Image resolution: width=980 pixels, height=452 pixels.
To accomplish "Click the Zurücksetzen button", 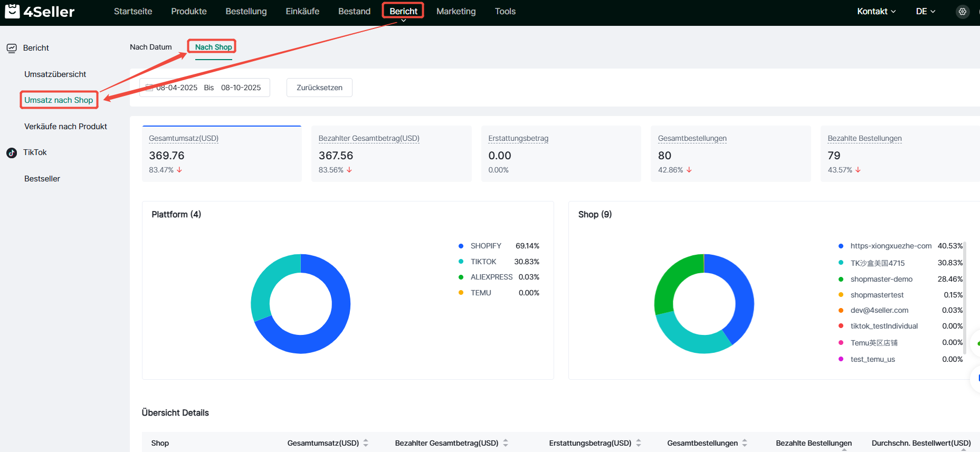I will coord(319,88).
